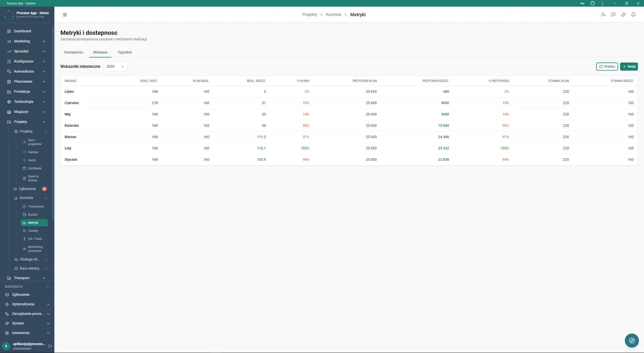Click the Timesheets clock icon
644x353 pixels.
tap(24, 207)
